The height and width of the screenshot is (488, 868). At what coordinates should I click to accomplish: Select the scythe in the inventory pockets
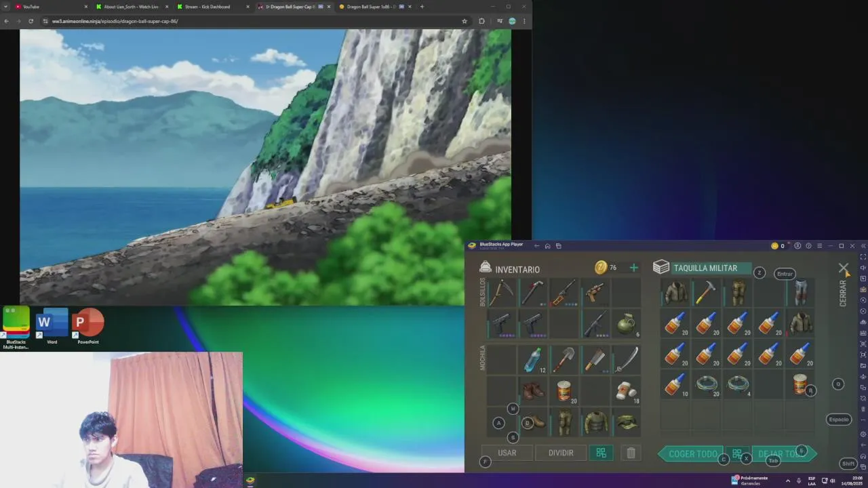pos(501,292)
